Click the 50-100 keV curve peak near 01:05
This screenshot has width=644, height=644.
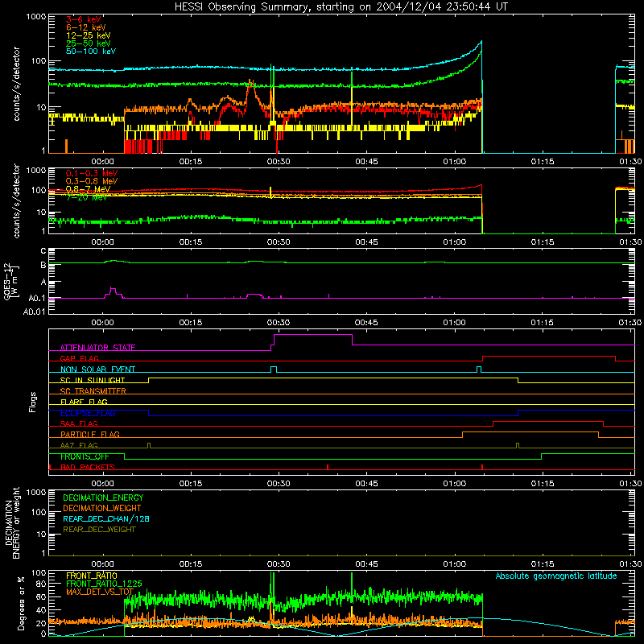(x=481, y=42)
